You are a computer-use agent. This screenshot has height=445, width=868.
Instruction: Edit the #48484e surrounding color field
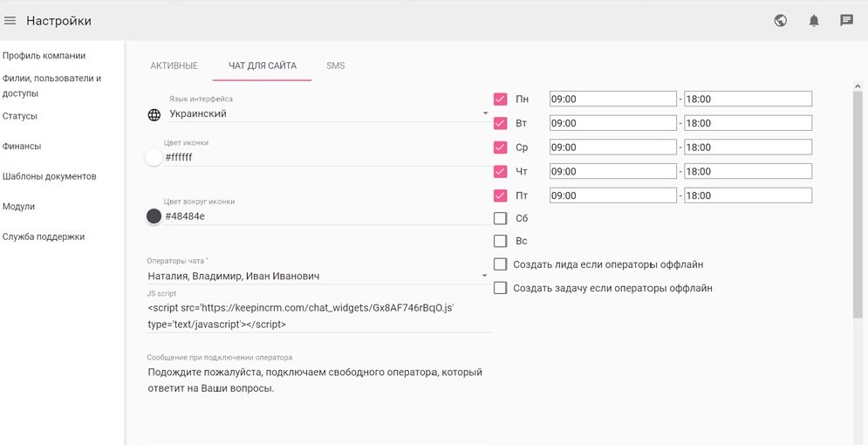point(326,216)
